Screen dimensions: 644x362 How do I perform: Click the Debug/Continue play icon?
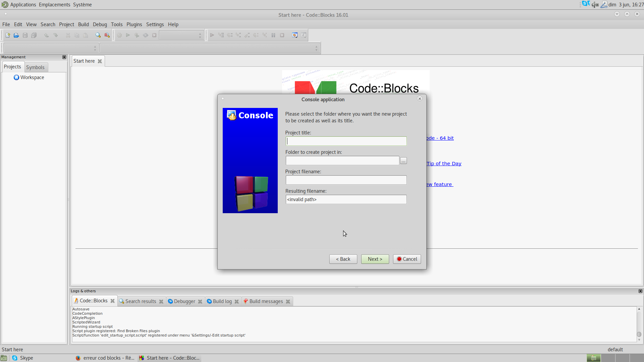[212, 35]
